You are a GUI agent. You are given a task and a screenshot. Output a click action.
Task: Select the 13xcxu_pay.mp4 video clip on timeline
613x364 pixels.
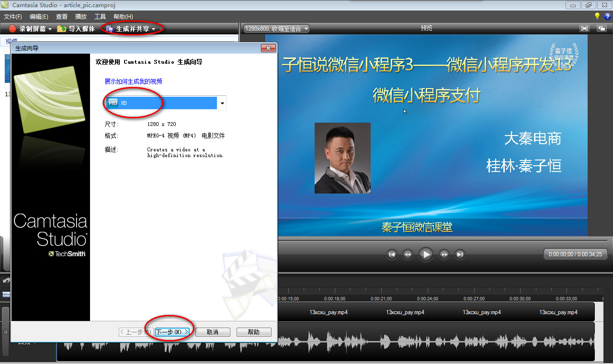pos(436,312)
